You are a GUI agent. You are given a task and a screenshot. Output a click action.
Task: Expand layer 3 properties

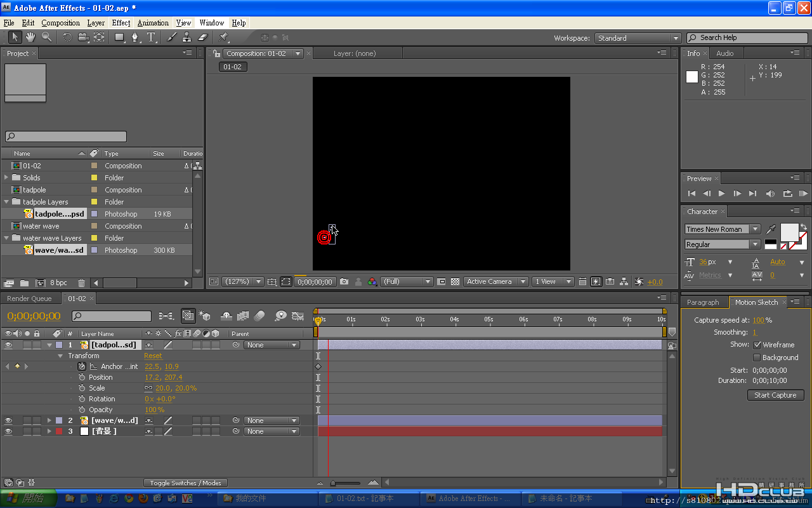[x=49, y=431]
